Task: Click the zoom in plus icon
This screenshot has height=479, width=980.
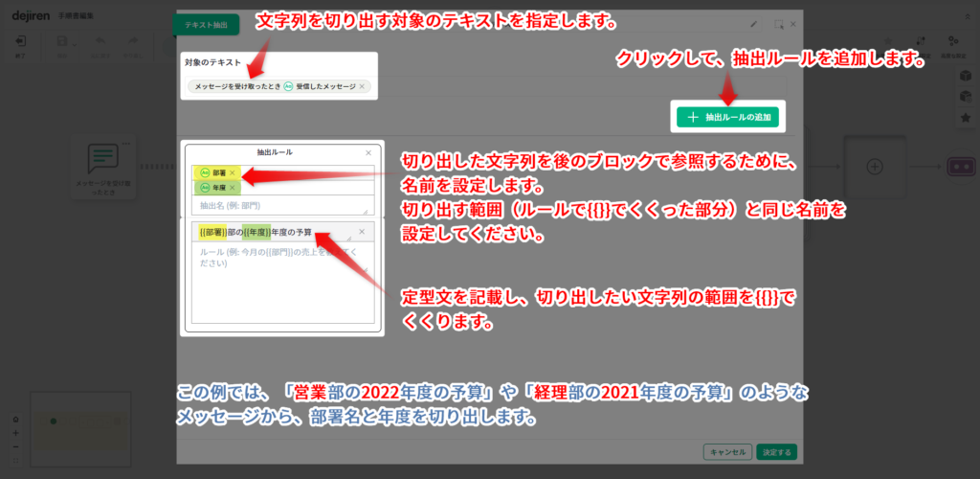Action: click(15, 433)
